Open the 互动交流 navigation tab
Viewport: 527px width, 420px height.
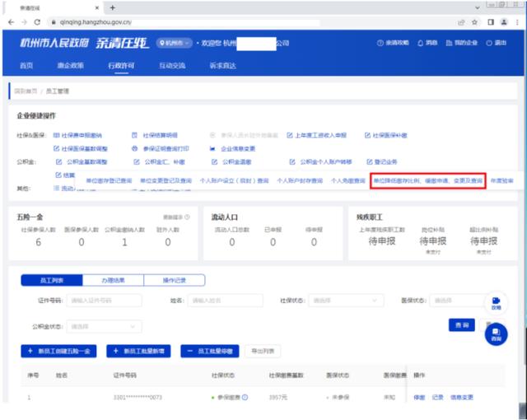tap(172, 66)
